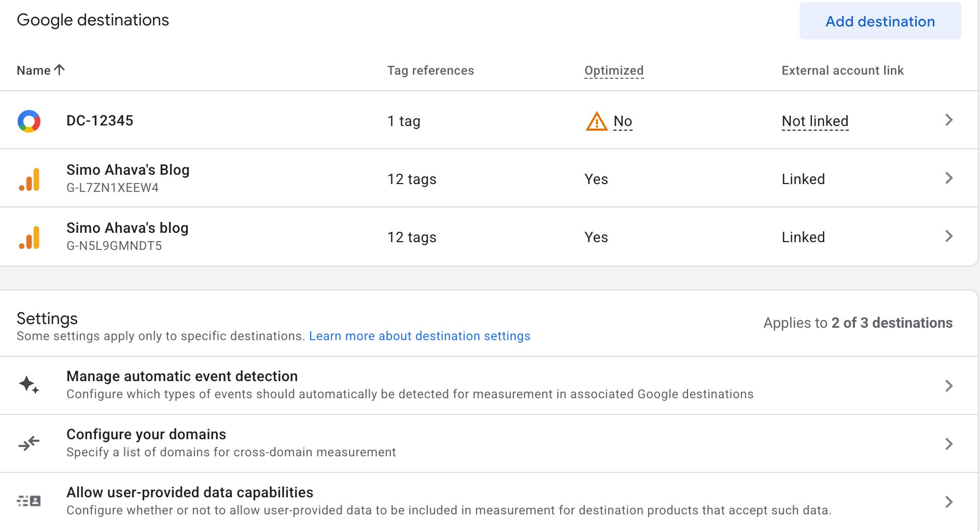Click the Add destination button

[x=880, y=21]
